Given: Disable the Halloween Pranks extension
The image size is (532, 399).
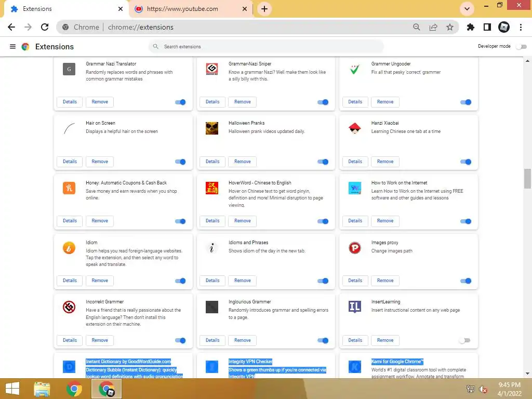Looking at the screenshot, I should pos(323,162).
